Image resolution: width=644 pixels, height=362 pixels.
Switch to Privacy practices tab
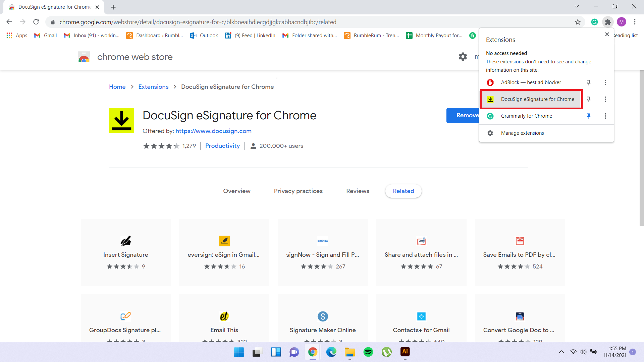298,191
